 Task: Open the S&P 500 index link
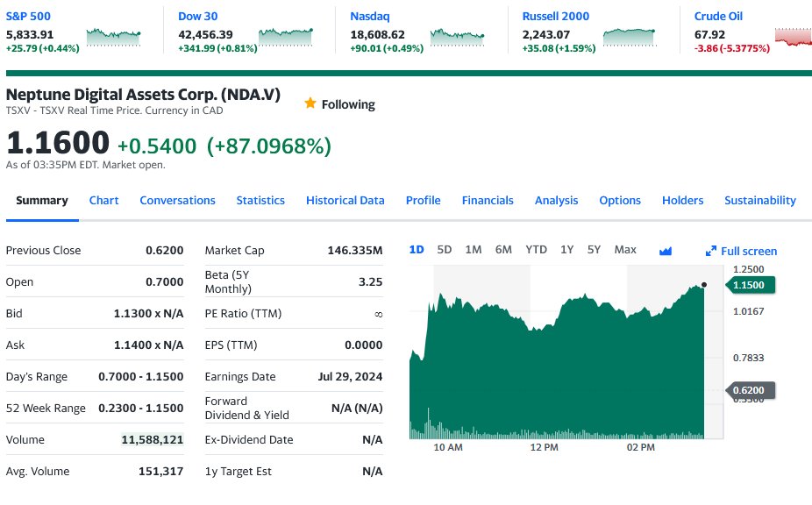click(28, 16)
